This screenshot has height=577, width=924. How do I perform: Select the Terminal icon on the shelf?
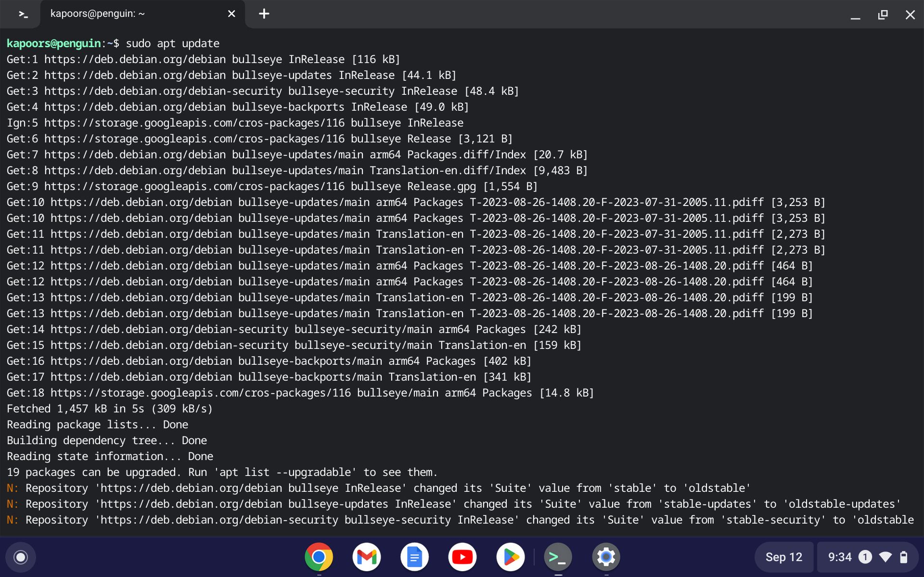point(558,557)
